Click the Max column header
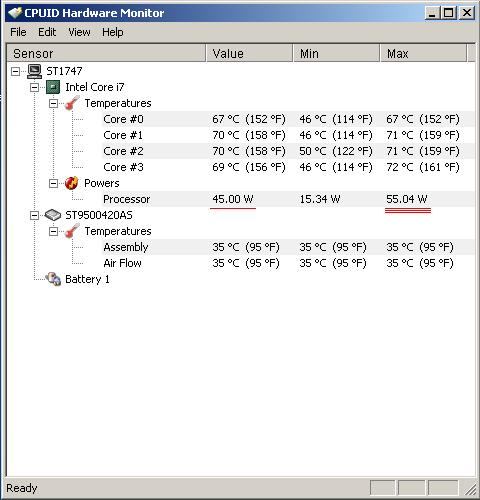 (423, 53)
